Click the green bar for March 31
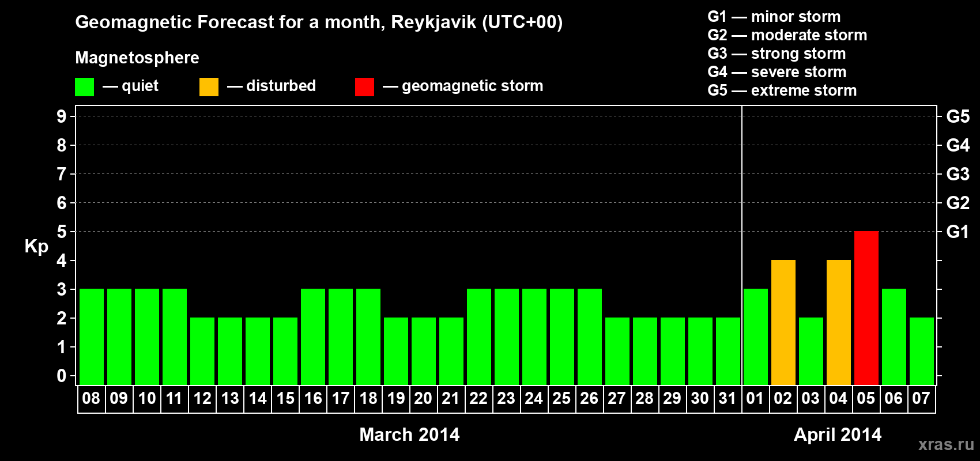The width and height of the screenshot is (980, 461). [x=728, y=351]
